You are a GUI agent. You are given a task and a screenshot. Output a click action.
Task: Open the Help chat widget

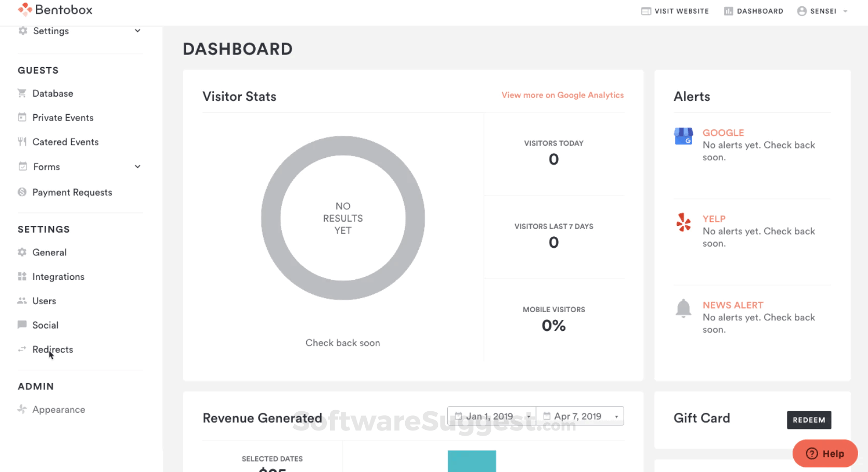point(825,454)
